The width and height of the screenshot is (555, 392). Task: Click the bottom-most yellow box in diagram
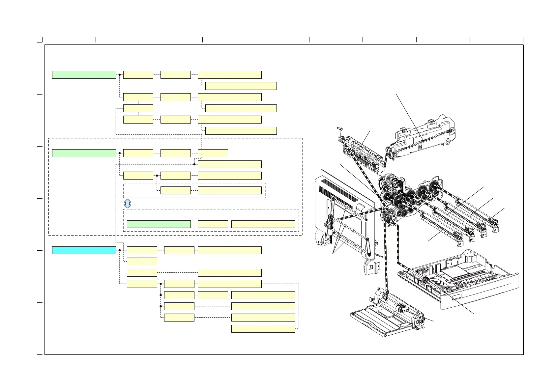coord(263,329)
